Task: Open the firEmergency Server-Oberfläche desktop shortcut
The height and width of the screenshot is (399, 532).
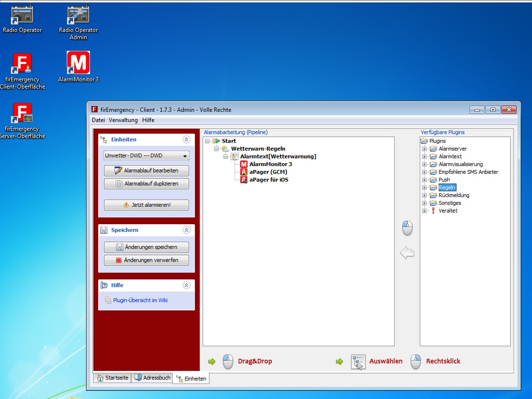Action: [x=22, y=114]
